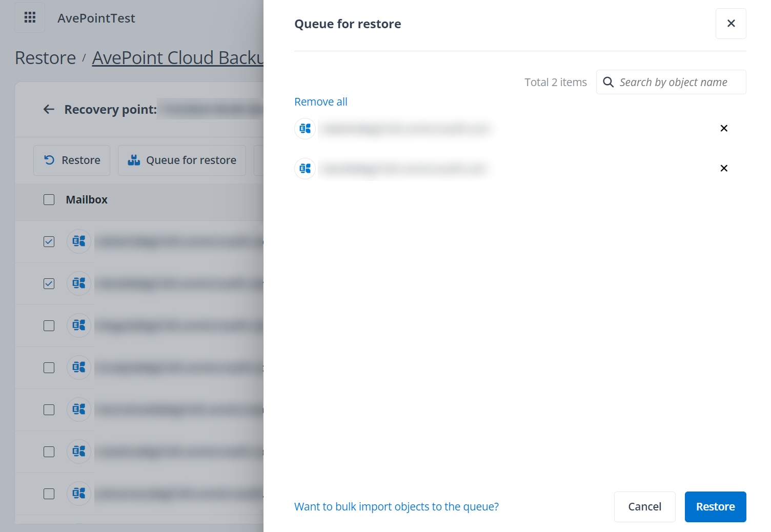Toggle the Mailbox select-all checkbox
Image resolution: width=771 pixels, height=532 pixels.
click(x=49, y=200)
